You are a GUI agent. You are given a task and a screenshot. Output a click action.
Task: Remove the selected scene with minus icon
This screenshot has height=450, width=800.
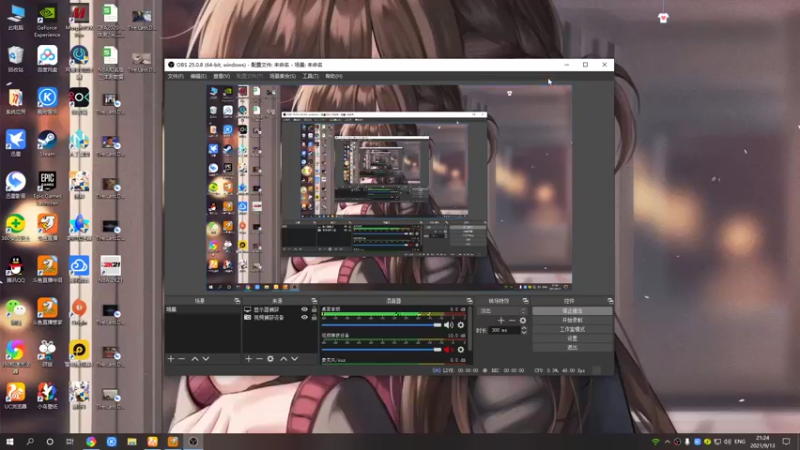coord(182,359)
